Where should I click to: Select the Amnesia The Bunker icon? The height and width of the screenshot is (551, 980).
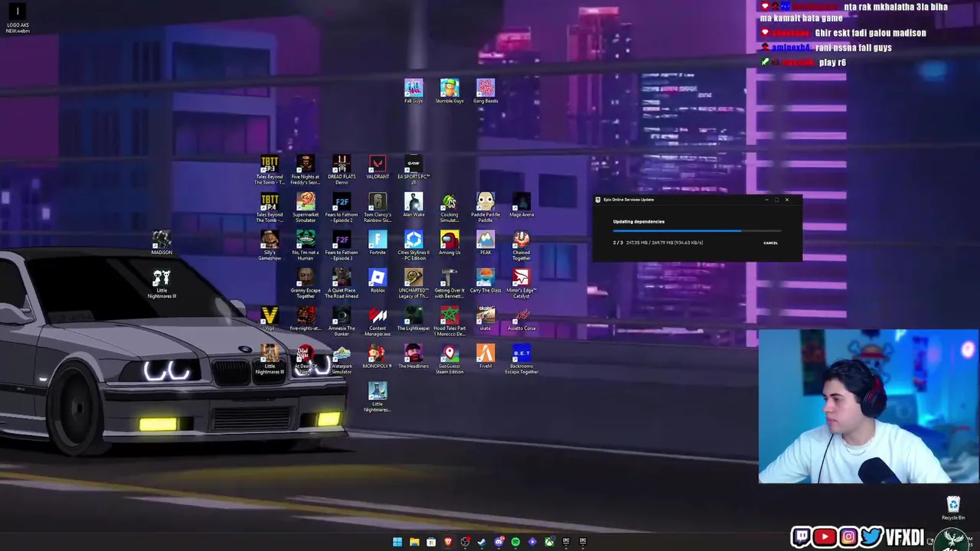[341, 321]
